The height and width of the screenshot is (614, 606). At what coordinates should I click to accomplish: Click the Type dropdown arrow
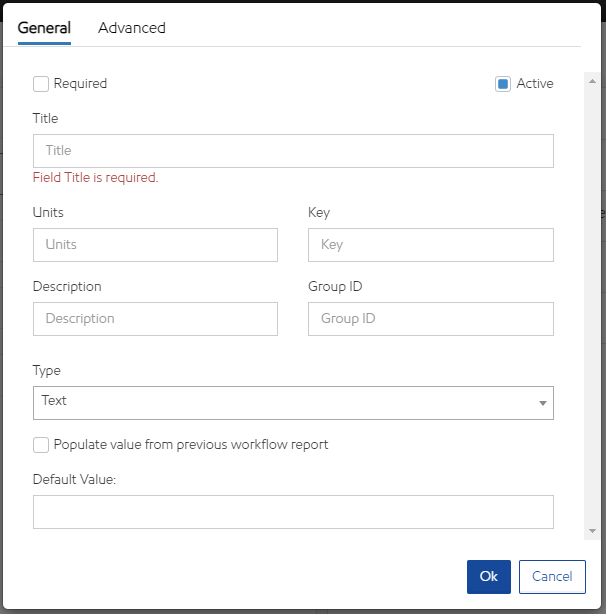pos(542,403)
